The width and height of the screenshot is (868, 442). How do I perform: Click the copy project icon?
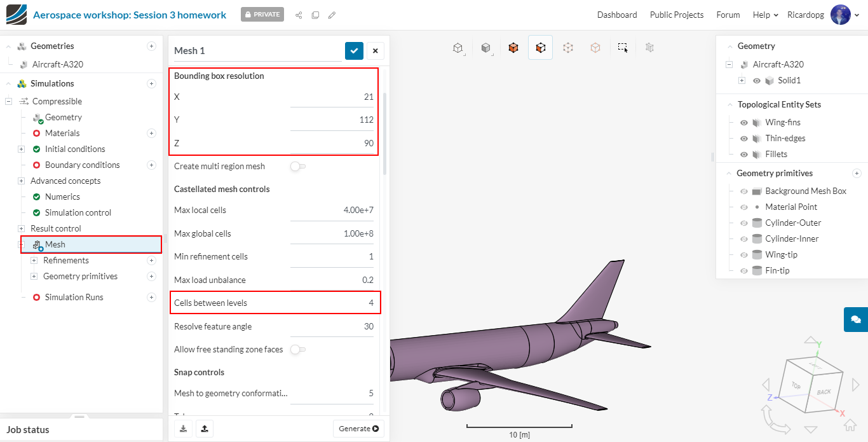315,15
